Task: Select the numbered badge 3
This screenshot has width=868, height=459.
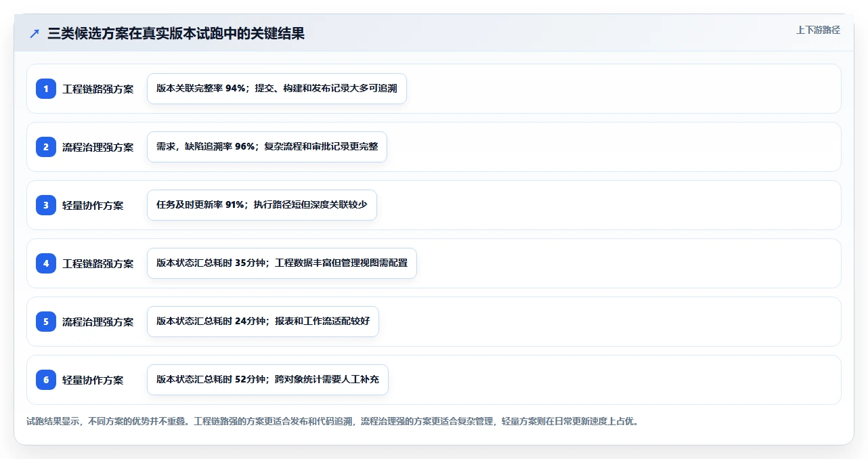Action: coord(46,205)
